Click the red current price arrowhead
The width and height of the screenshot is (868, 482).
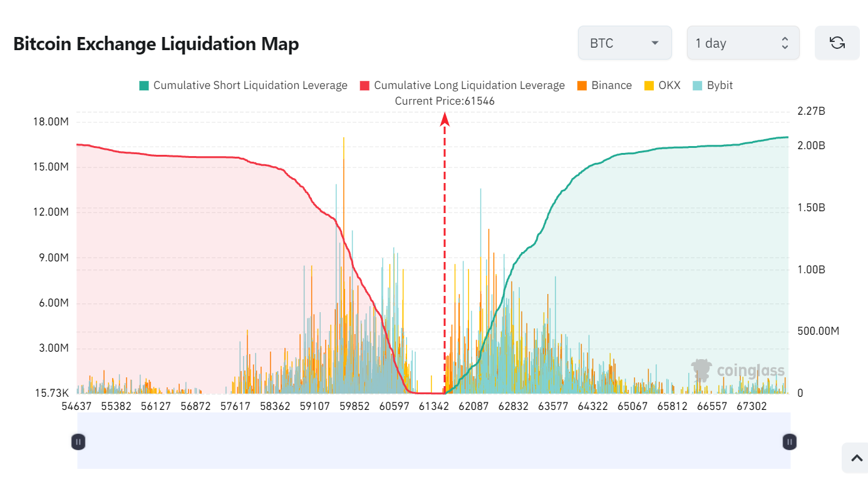pyautogui.click(x=445, y=119)
